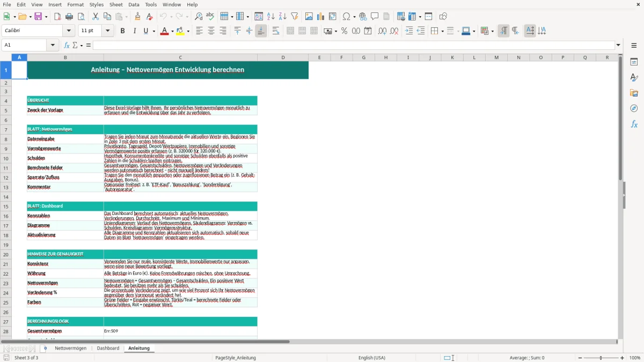
Task: Toggle Wrap Text
Action: coord(276,31)
